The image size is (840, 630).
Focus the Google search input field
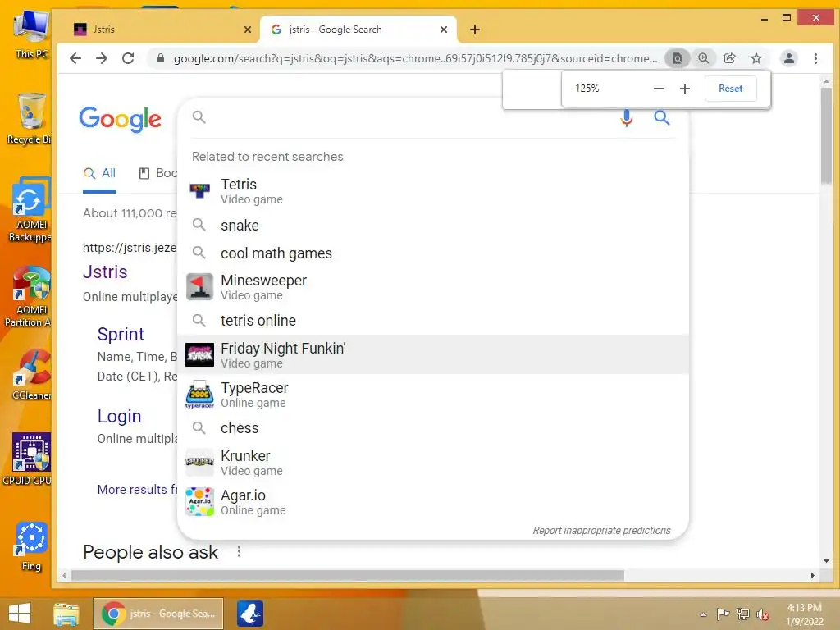pyautogui.click(x=407, y=117)
